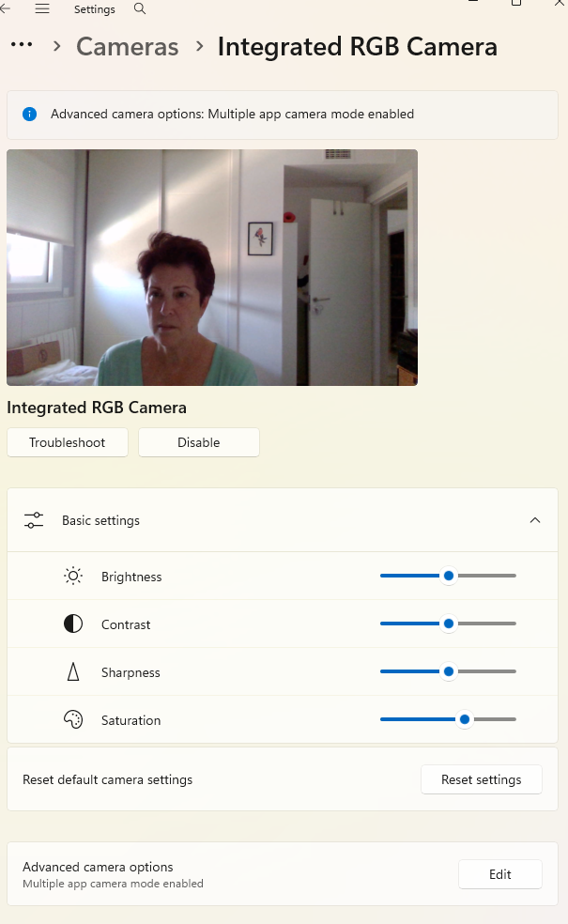
Task: Click the Troubleshoot button
Action: (68, 442)
